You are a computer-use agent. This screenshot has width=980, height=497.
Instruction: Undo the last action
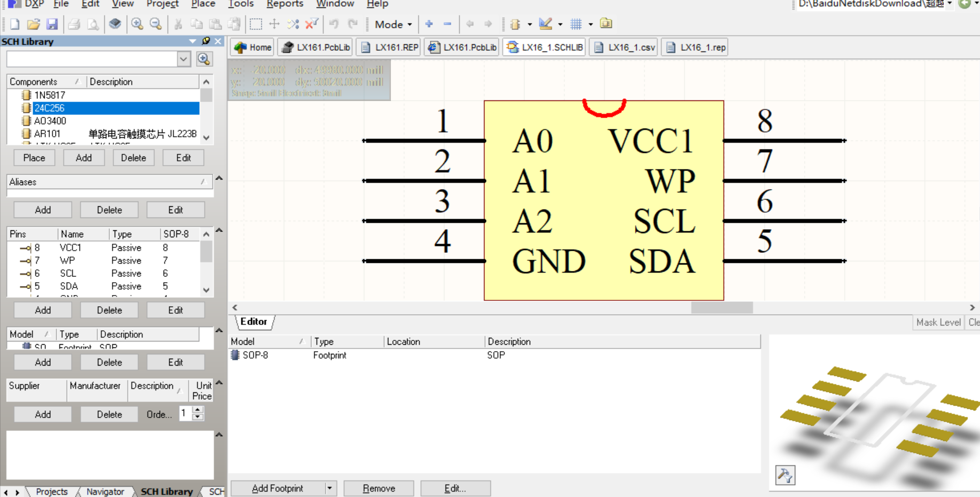click(334, 24)
